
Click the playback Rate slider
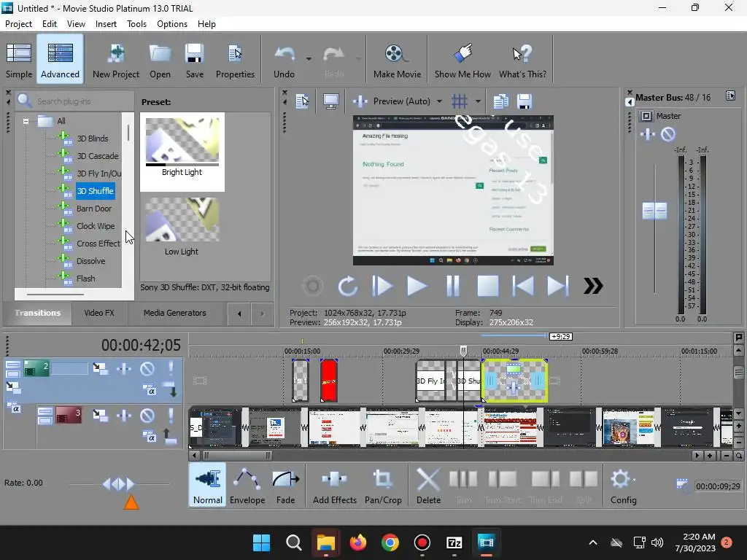(x=119, y=484)
